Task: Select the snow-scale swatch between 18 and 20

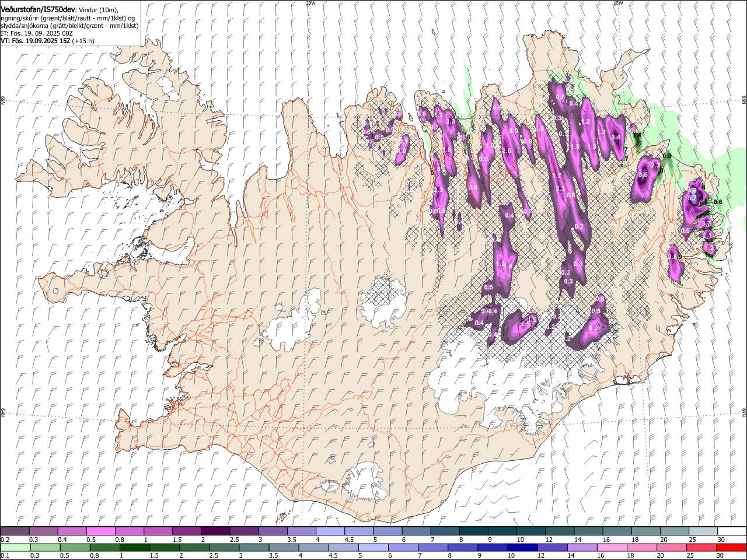Action: point(645,531)
